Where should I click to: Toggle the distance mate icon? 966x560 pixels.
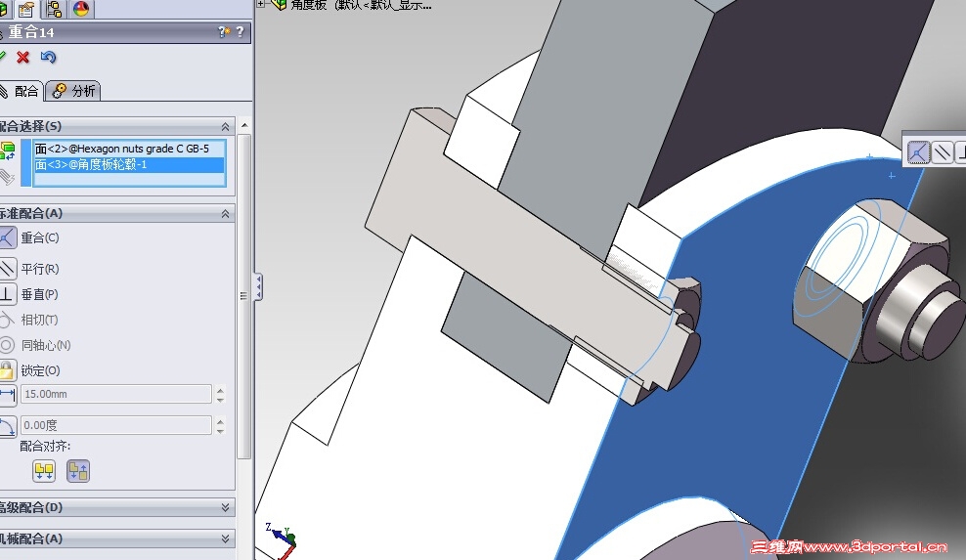point(8,394)
